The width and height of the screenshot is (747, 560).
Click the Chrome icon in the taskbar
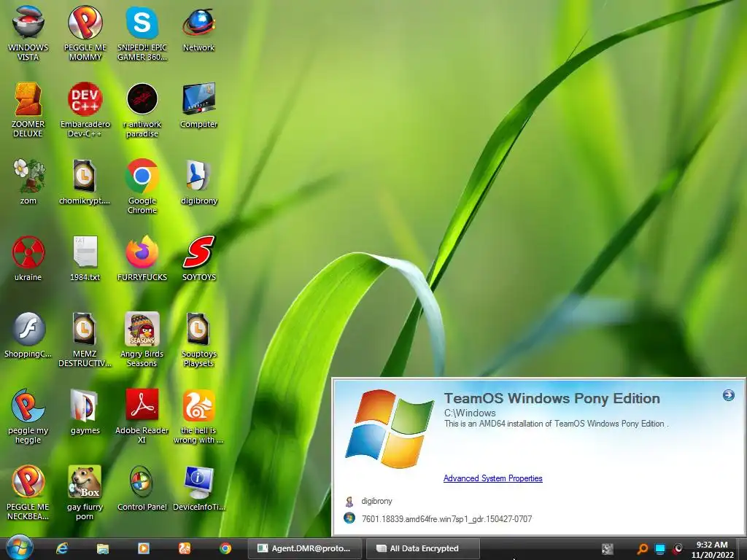(226, 548)
